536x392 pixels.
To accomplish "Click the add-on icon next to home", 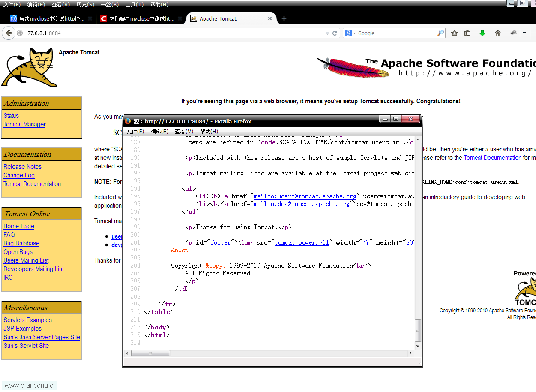I will [514, 33].
